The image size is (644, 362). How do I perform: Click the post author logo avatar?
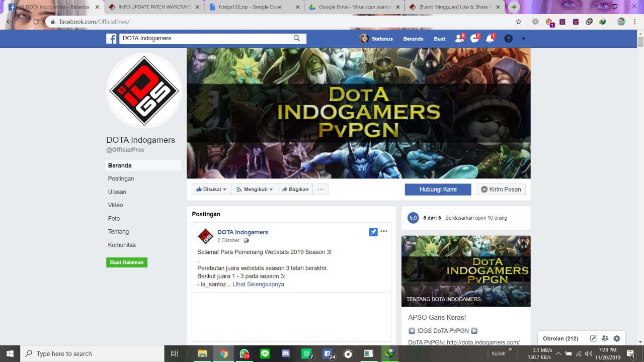click(205, 236)
